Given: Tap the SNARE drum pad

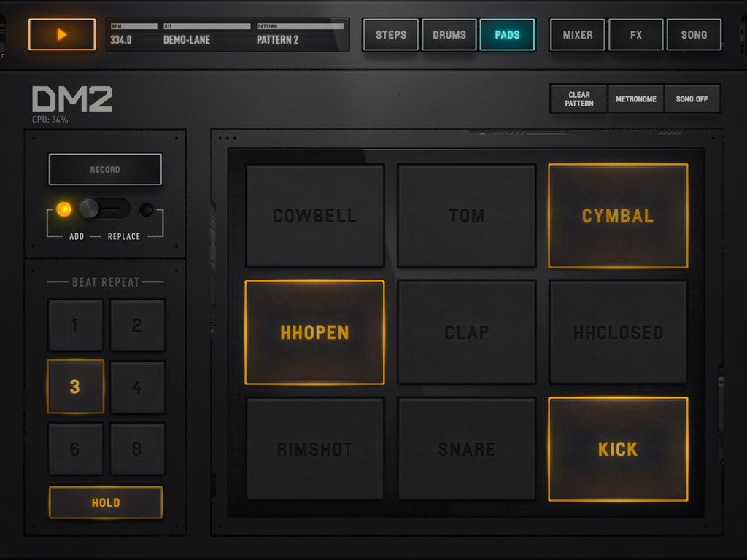Looking at the screenshot, I should tap(466, 449).
